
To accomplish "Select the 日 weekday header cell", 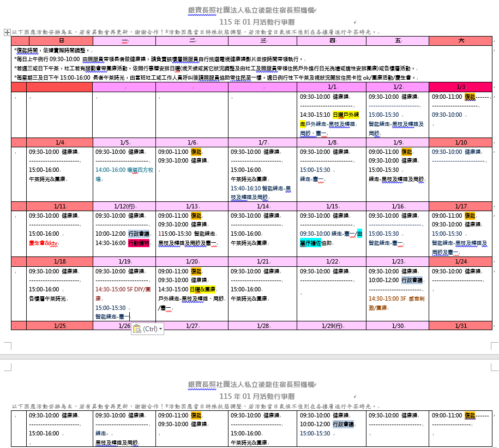I will coord(60,41).
